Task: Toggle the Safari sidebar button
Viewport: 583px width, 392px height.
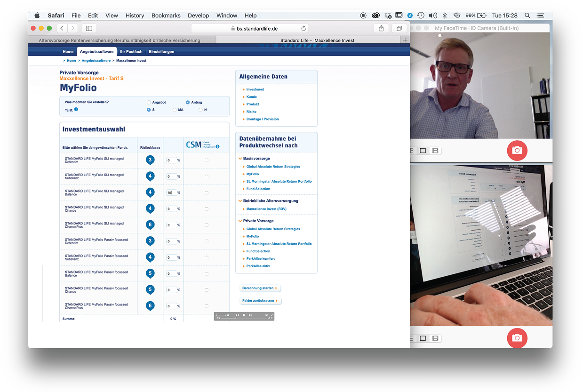Action: coord(88,28)
